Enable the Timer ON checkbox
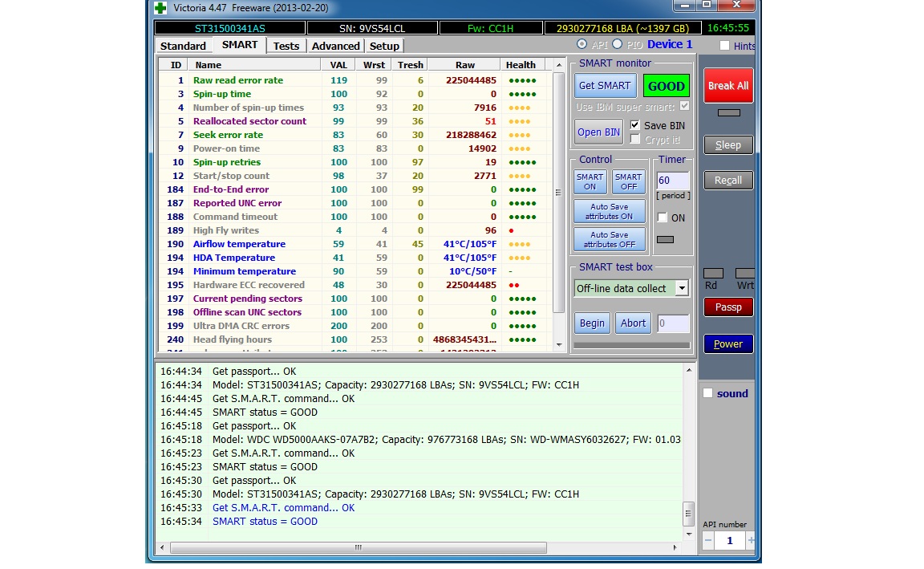The image size is (924, 569). [663, 217]
